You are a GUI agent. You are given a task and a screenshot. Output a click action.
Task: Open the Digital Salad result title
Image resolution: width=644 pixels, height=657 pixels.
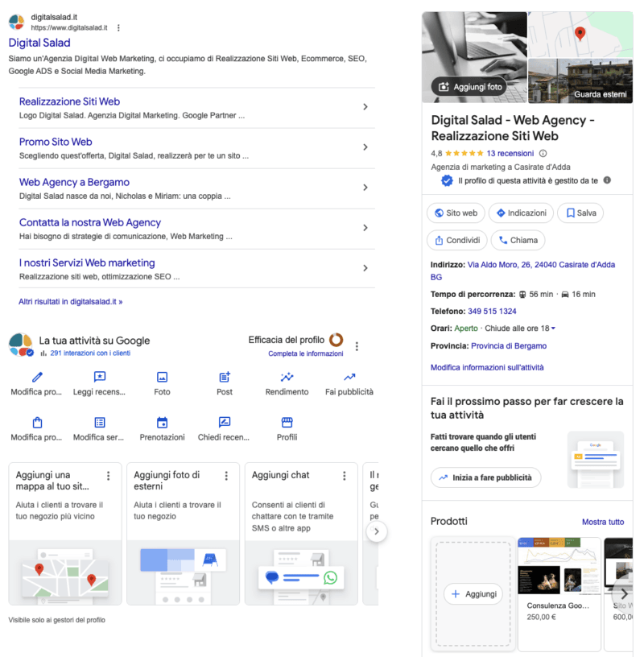point(39,43)
